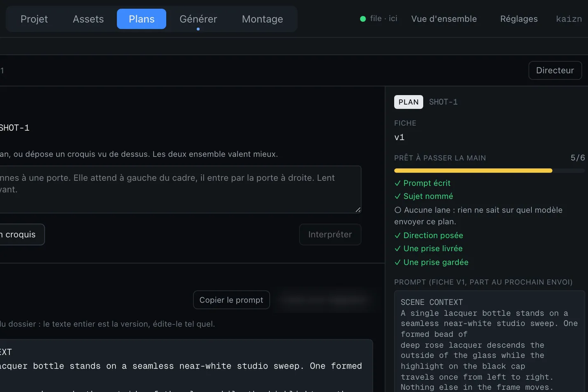The image size is (588, 392).
Task: Open the Montage tab
Action: coord(262,19)
